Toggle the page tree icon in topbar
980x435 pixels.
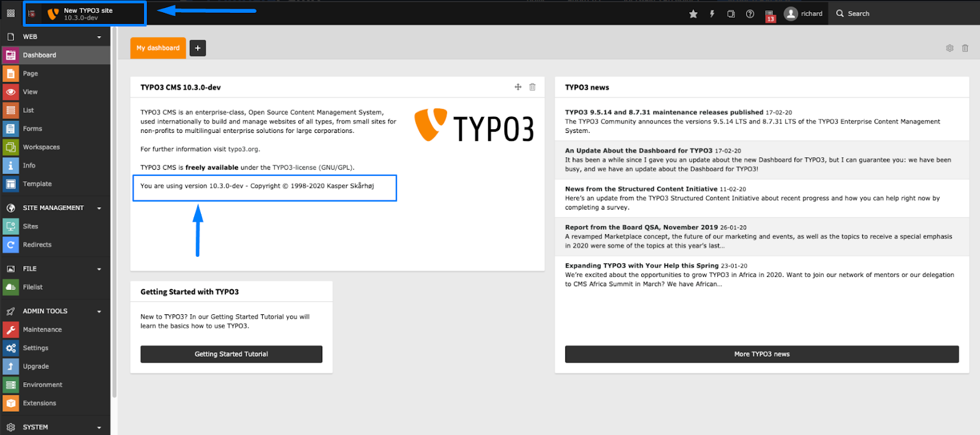pyautogui.click(x=32, y=13)
